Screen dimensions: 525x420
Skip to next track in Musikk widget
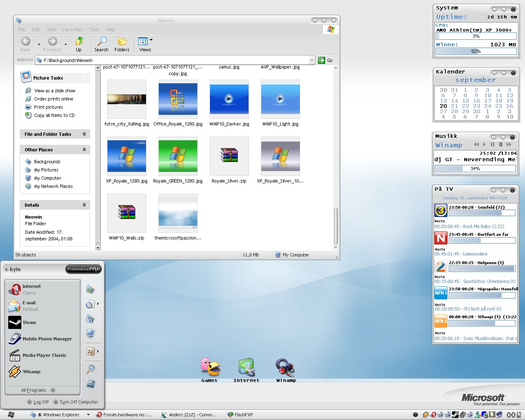click(x=509, y=144)
